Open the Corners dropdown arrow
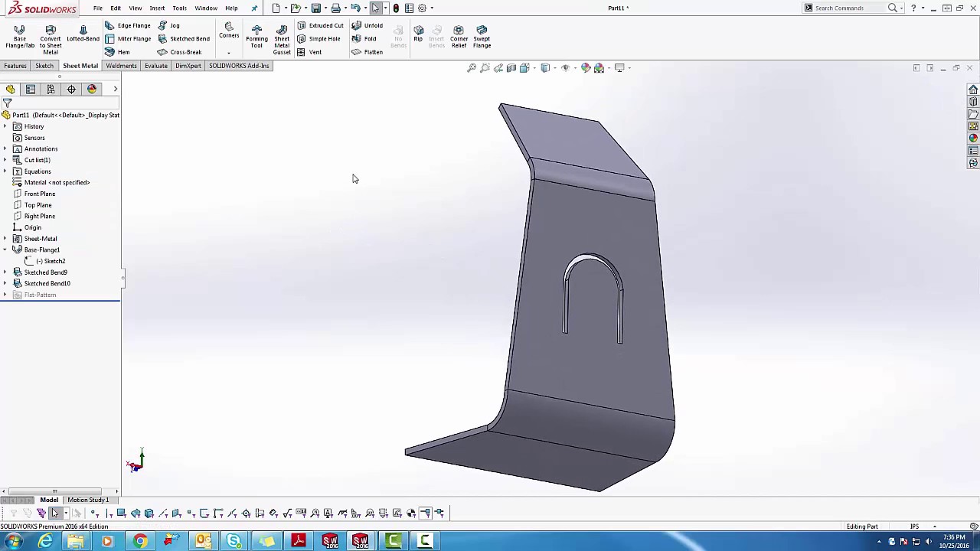 pos(229,53)
